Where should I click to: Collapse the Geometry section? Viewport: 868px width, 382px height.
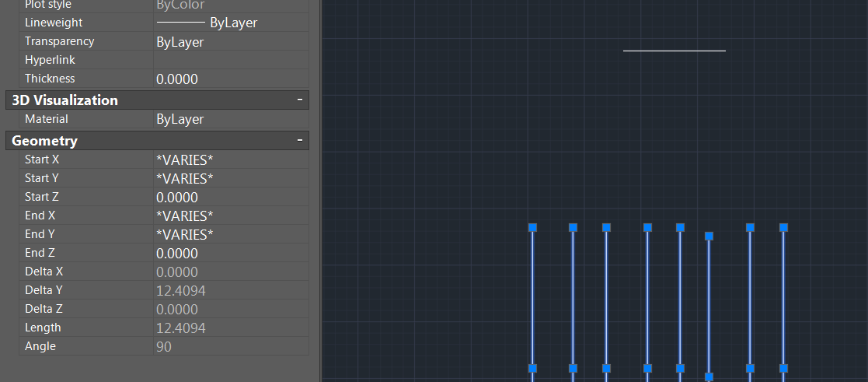click(x=299, y=141)
